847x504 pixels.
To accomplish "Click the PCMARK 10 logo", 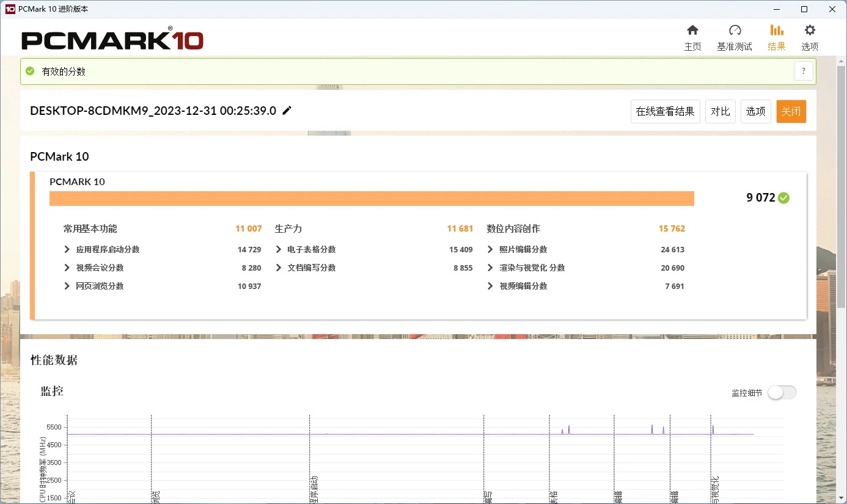I will 112,40.
